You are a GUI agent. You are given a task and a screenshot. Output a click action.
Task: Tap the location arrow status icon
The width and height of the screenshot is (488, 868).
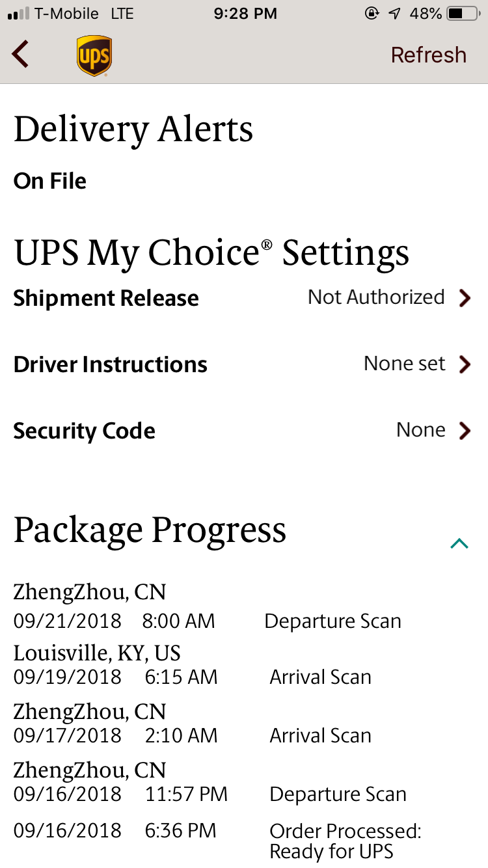coord(394,14)
